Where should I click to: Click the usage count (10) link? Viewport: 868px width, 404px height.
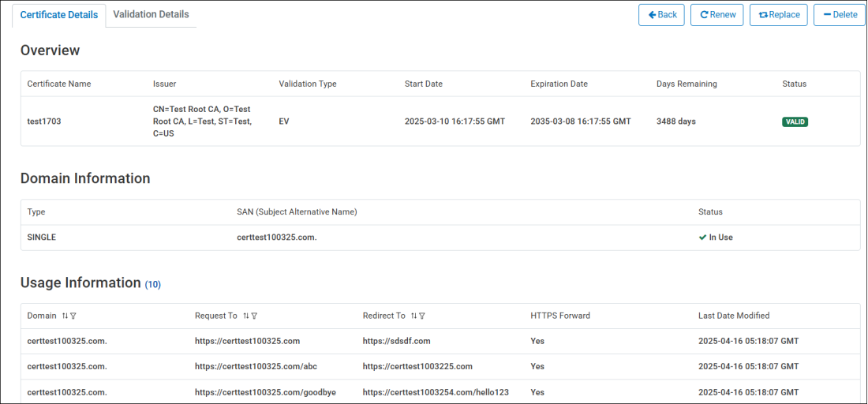152,284
